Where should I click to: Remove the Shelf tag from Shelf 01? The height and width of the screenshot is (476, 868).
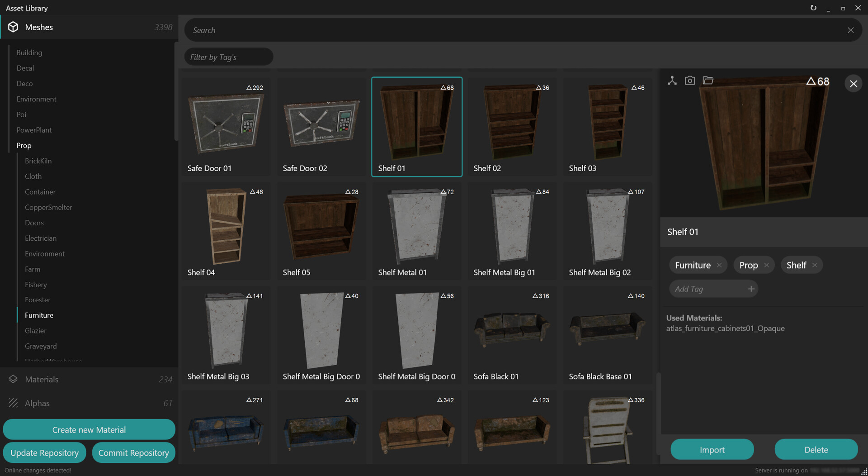(815, 265)
